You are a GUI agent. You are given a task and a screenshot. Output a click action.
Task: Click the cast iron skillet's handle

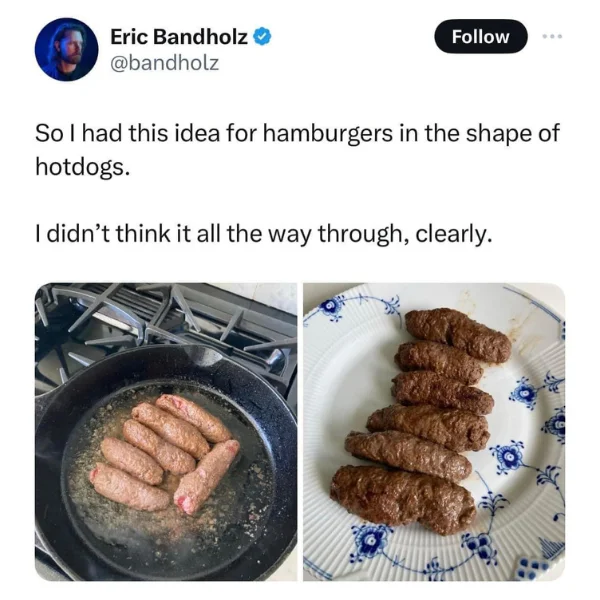click(x=46, y=398)
